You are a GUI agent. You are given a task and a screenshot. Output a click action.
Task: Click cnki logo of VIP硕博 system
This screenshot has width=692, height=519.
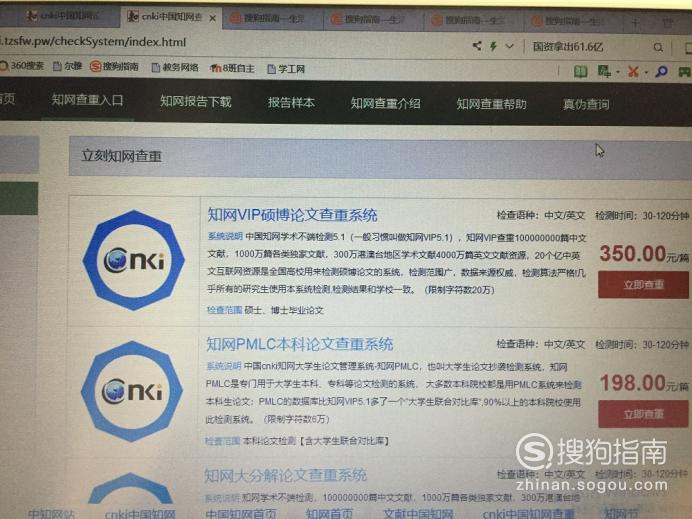[x=133, y=260]
